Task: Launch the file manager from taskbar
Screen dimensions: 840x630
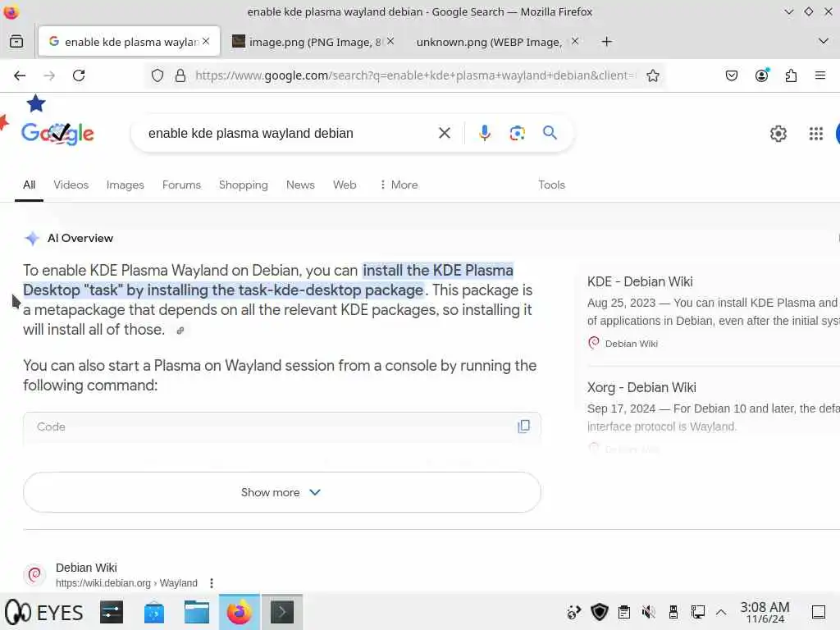Action: click(x=197, y=612)
